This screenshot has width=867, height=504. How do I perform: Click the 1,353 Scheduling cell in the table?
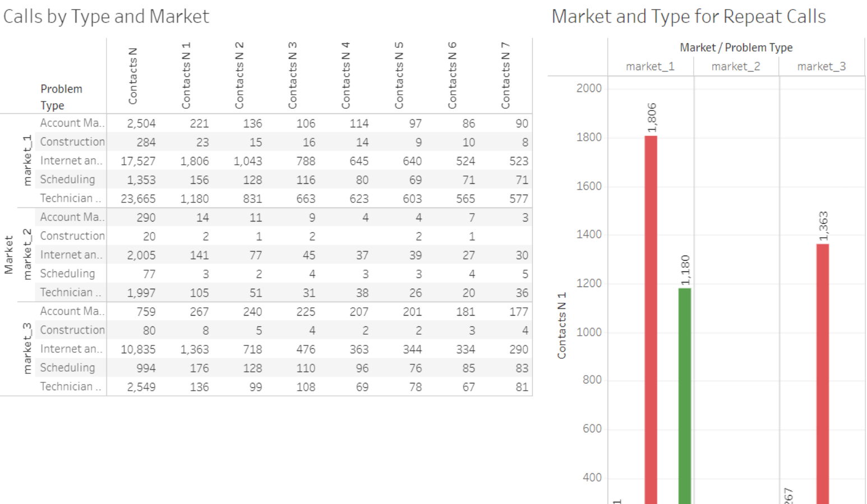tap(141, 180)
